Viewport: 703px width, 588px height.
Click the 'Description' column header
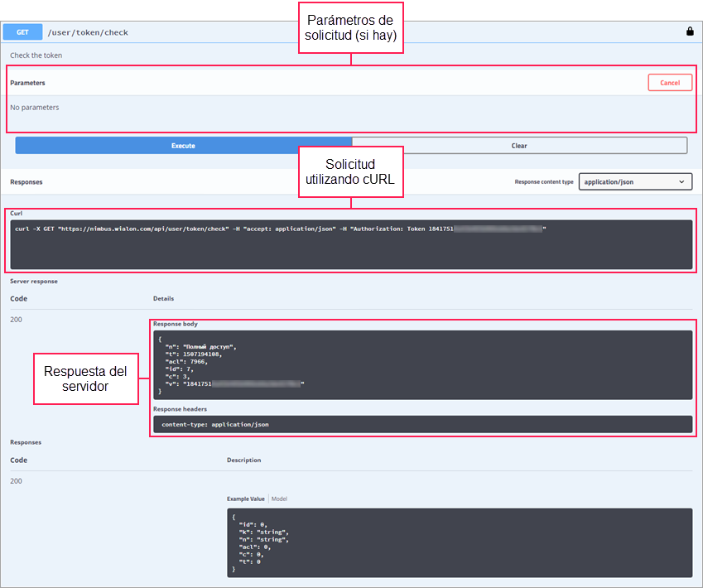(x=244, y=460)
